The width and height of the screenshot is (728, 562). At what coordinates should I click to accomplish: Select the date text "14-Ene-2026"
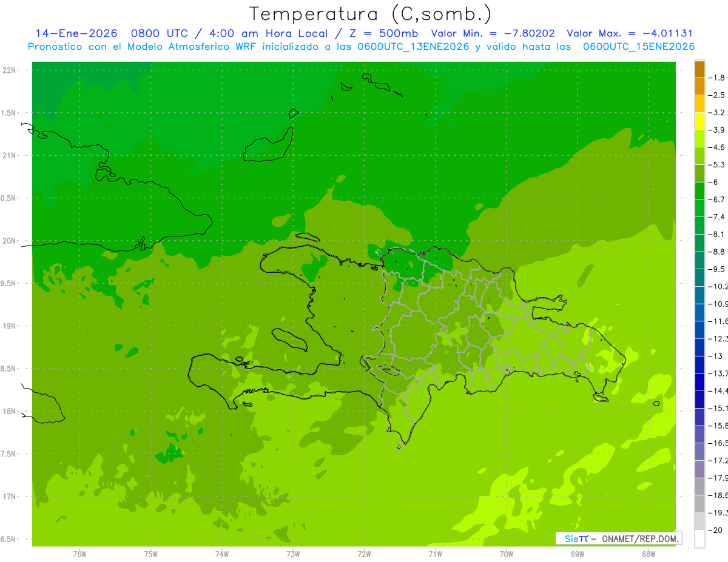[76, 33]
